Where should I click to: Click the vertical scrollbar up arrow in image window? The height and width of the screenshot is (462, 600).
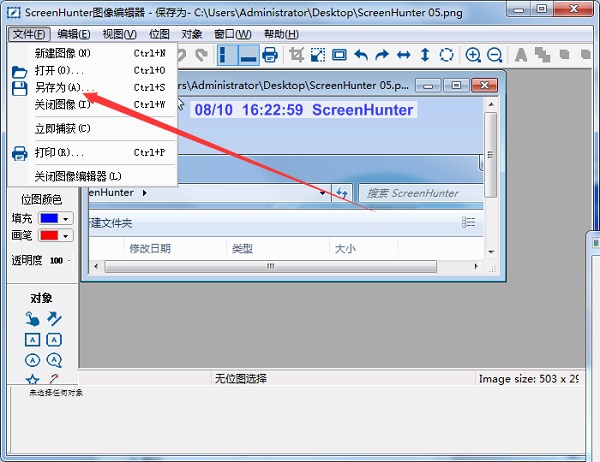(x=491, y=104)
